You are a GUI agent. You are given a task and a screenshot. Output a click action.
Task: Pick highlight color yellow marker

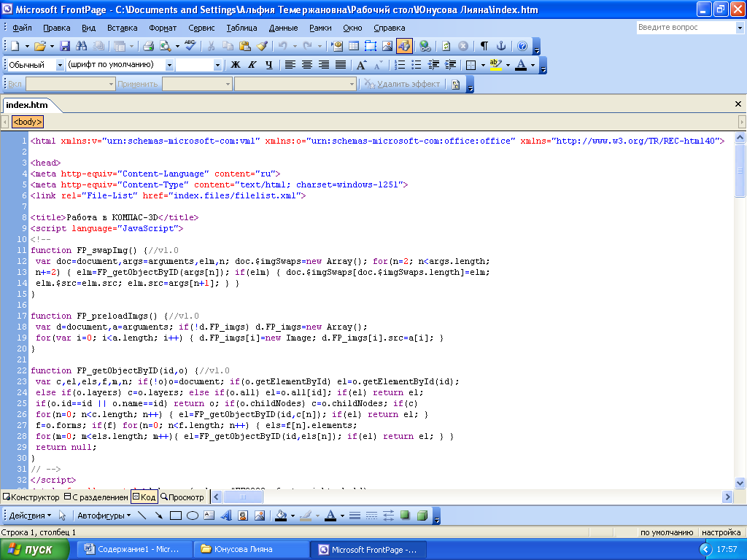pyautogui.click(x=496, y=65)
